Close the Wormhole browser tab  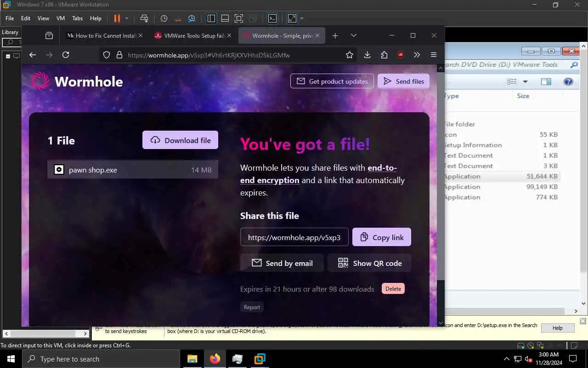(317, 35)
